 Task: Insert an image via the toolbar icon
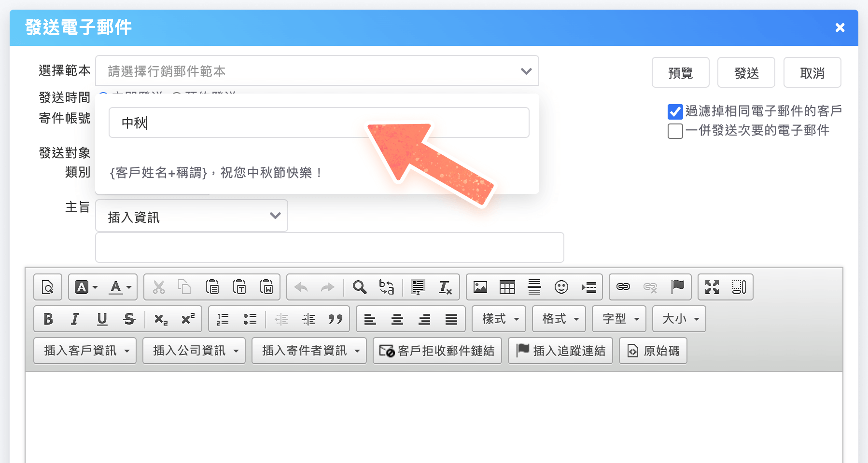click(x=480, y=287)
